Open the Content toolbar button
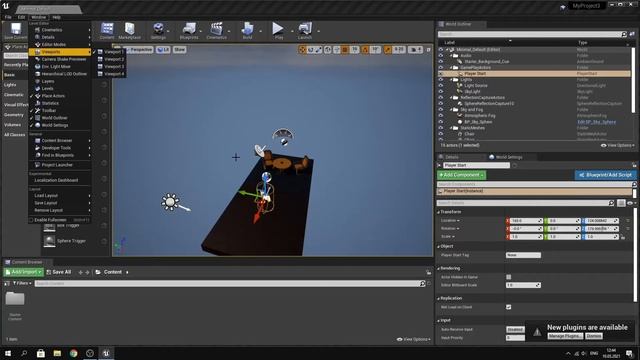This screenshot has height=360, width=640. (107, 31)
